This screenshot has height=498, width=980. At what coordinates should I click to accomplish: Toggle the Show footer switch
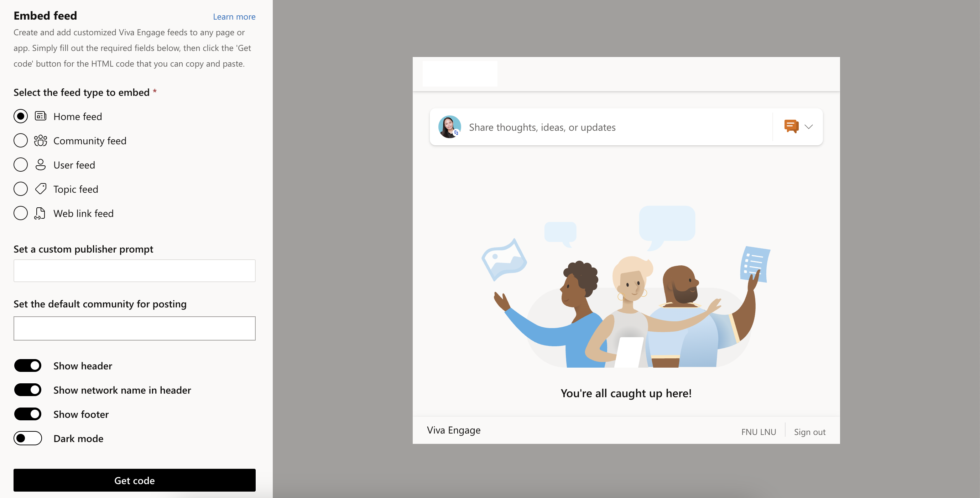point(28,414)
